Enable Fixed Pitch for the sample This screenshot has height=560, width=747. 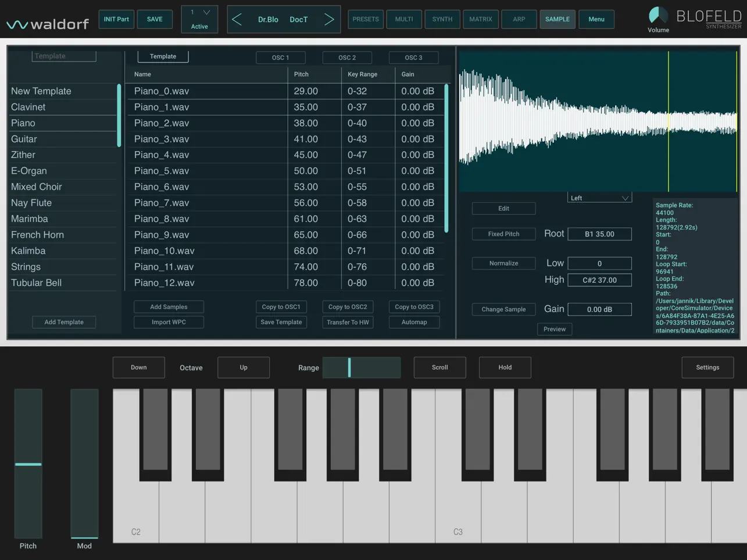[503, 234]
